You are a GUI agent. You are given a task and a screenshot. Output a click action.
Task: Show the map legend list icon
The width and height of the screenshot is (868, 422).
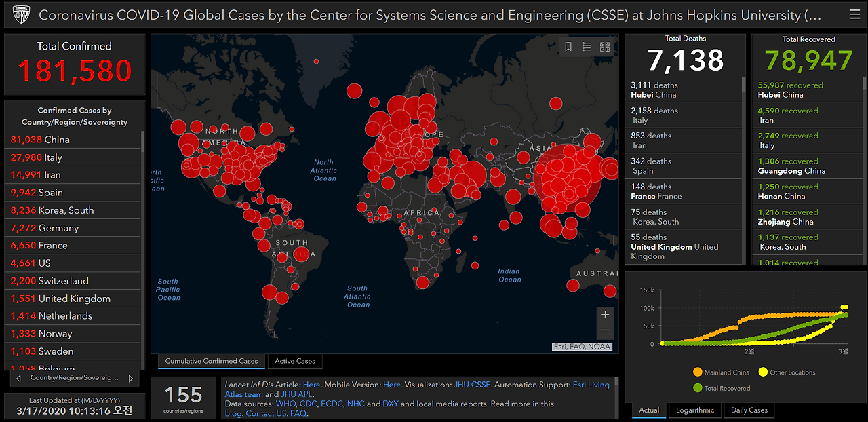[587, 47]
